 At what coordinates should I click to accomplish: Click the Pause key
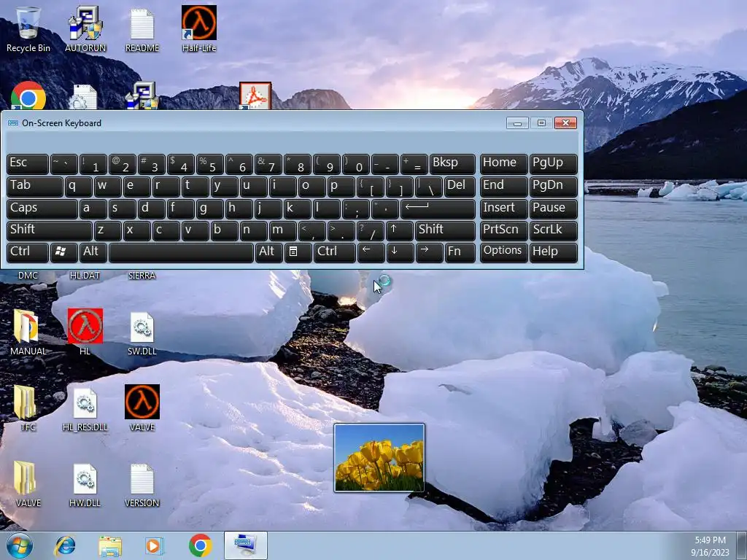coord(554,209)
